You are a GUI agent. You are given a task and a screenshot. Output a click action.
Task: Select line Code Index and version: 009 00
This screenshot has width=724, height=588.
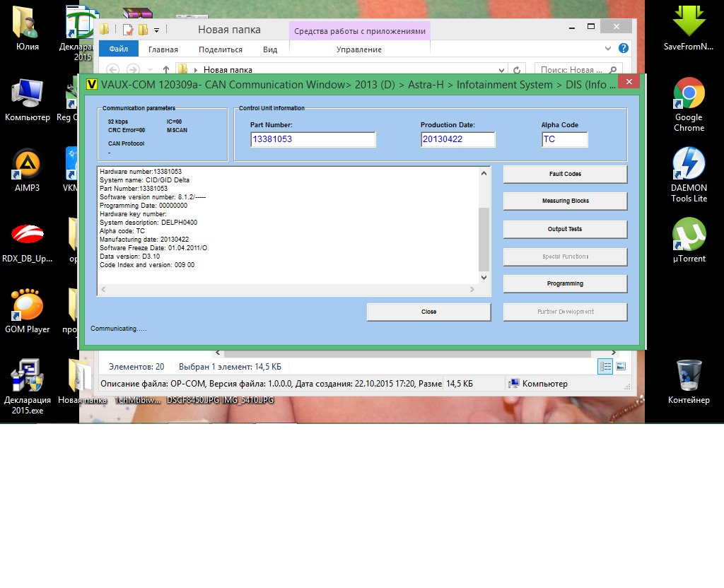pyautogui.click(x=147, y=265)
